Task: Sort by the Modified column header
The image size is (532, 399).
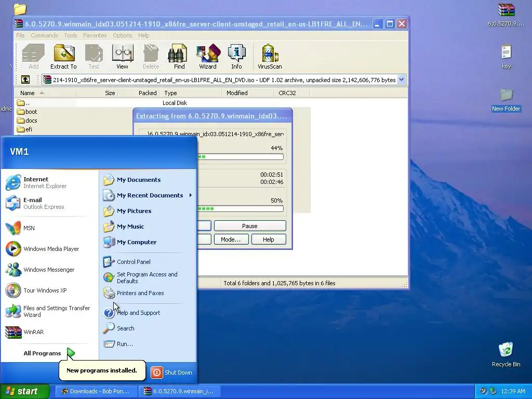Action: pos(247,93)
